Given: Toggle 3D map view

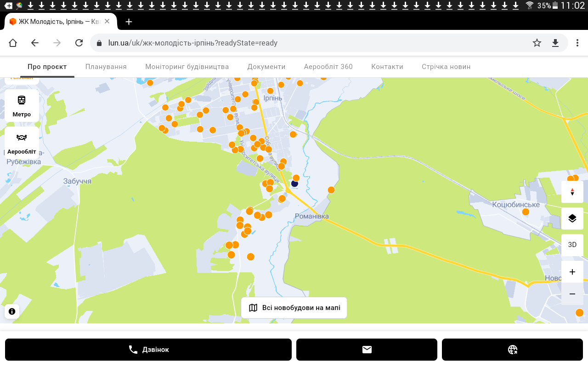Looking at the screenshot, I should tap(572, 245).
